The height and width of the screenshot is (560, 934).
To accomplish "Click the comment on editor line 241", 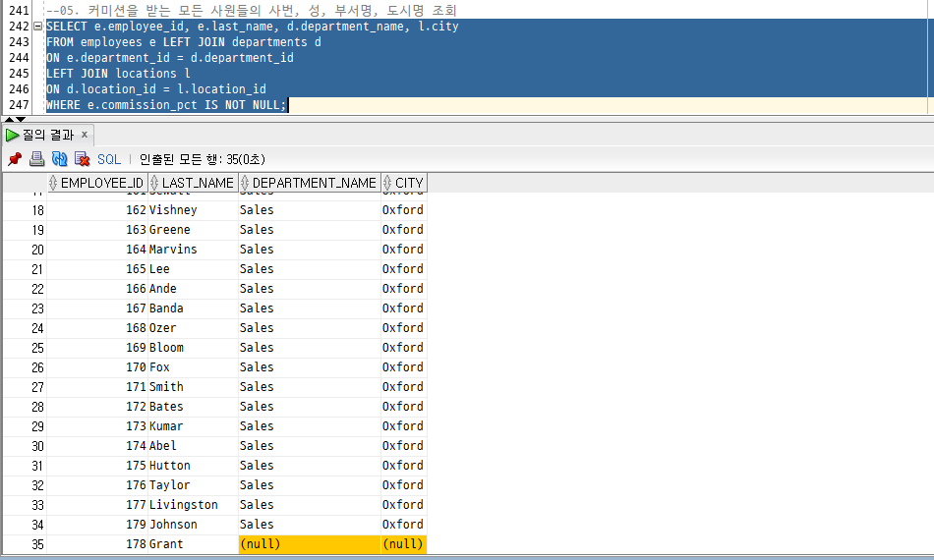I will point(252,10).
